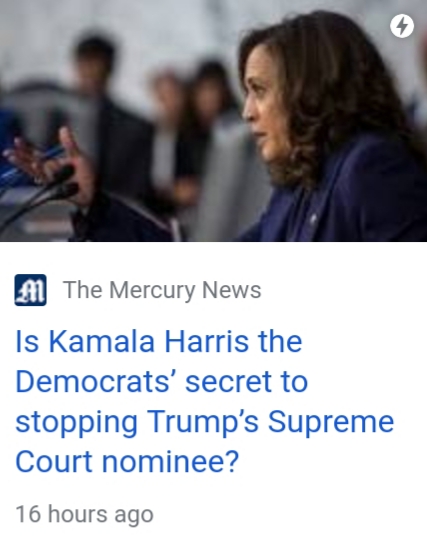The height and width of the screenshot is (551, 427).
Task: Click the headline line 'stopping Trump's Supreme'
Action: (x=205, y=423)
